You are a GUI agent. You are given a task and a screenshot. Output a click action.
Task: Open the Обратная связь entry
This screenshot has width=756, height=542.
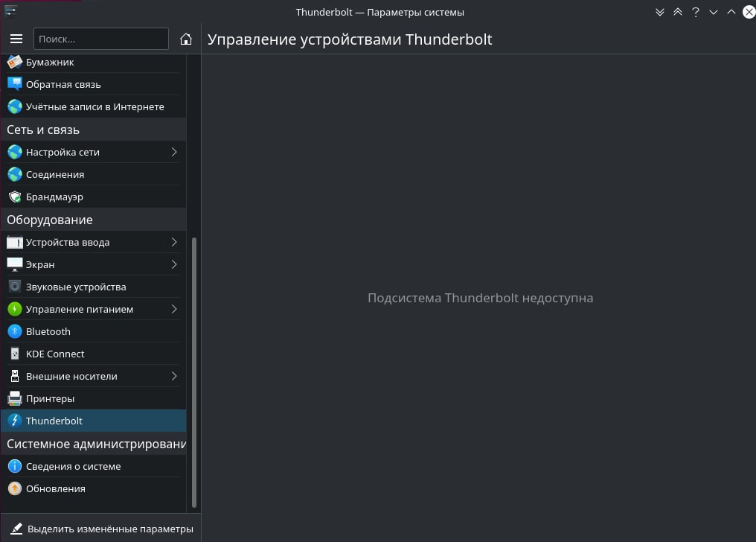94,84
